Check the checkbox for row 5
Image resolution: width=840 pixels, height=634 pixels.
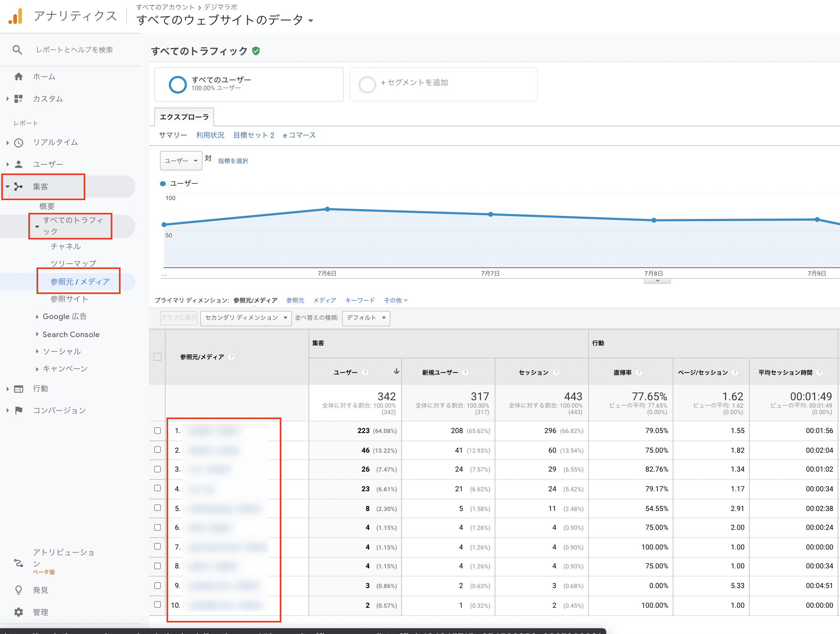pyautogui.click(x=157, y=508)
